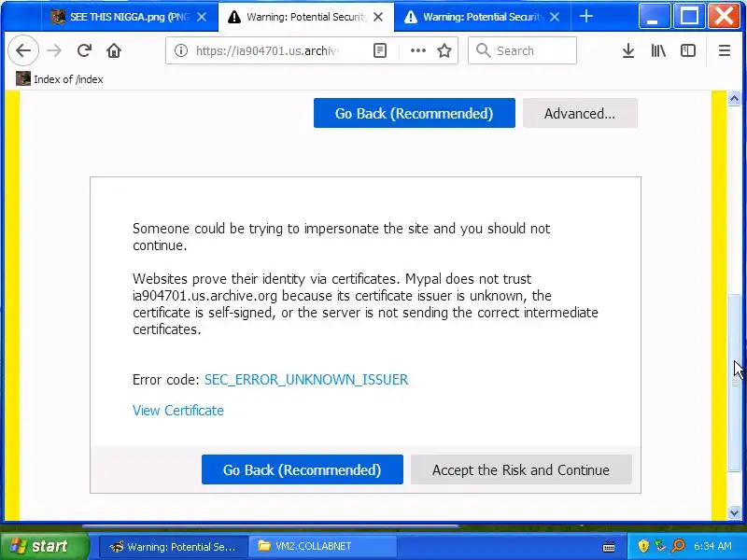Bookmark this page with the star

(x=444, y=50)
